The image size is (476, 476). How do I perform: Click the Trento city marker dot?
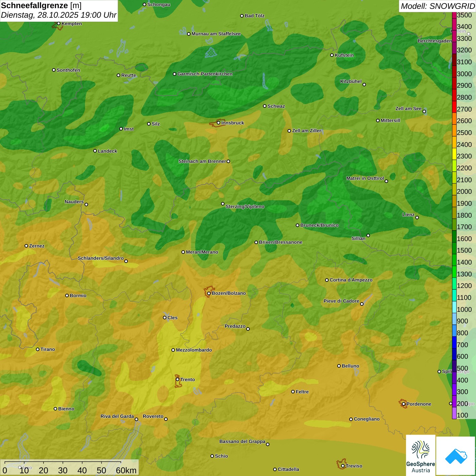[x=177, y=379]
